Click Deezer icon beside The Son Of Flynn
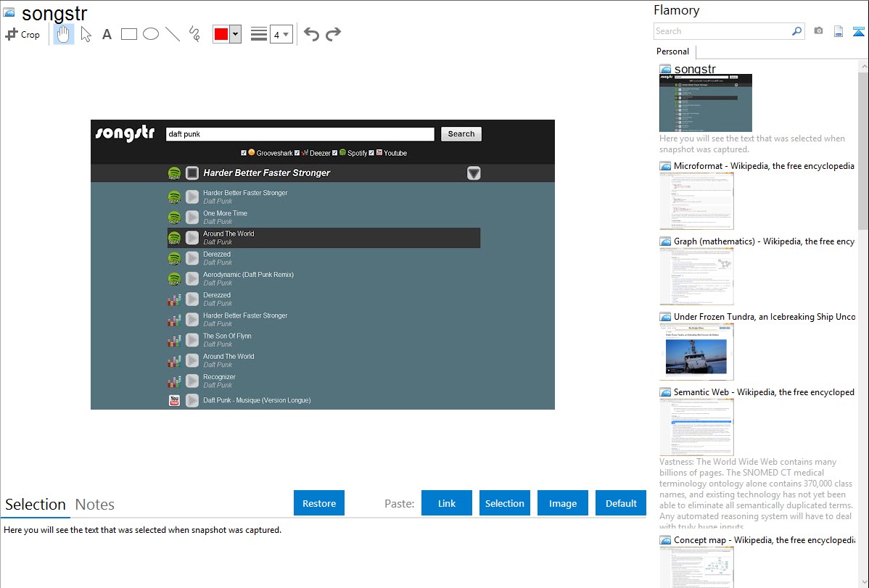The width and height of the screenshot is (869, 588). tap(175, 340)
